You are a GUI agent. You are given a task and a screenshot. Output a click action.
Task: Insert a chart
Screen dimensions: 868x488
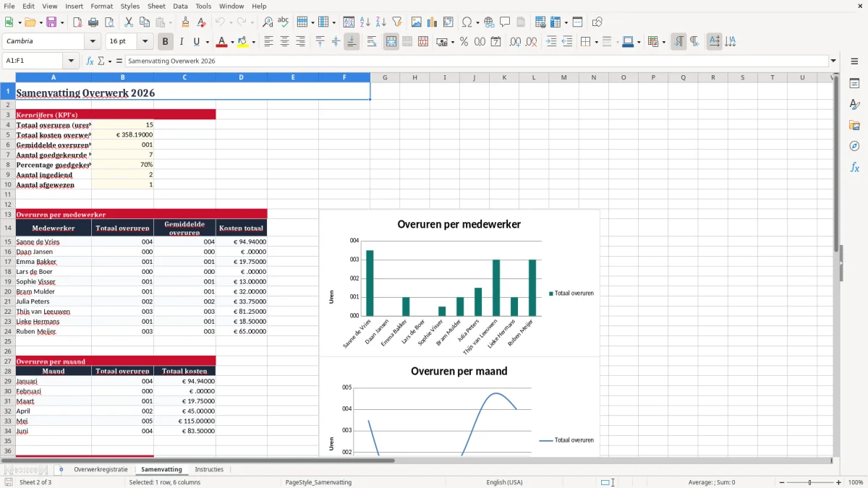(433, 22)
